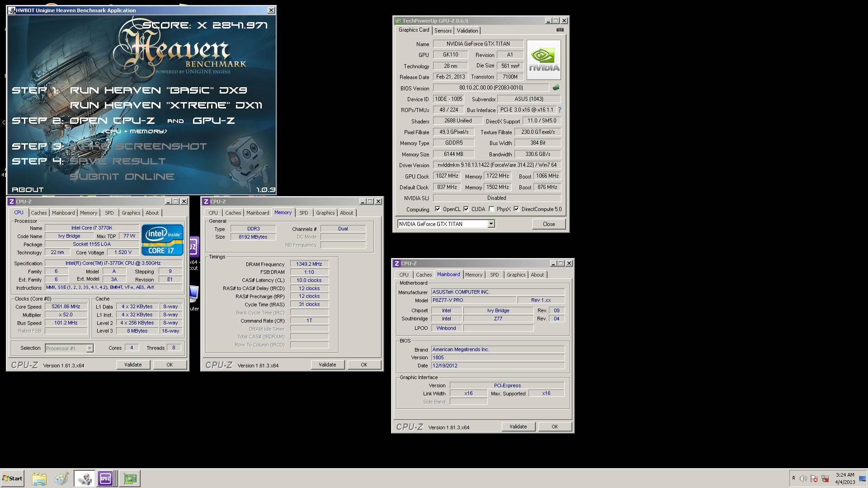Screen dimensions: 868x488
Task: Click Run Heaven "Basic" DX9
Action: [158, 90]
